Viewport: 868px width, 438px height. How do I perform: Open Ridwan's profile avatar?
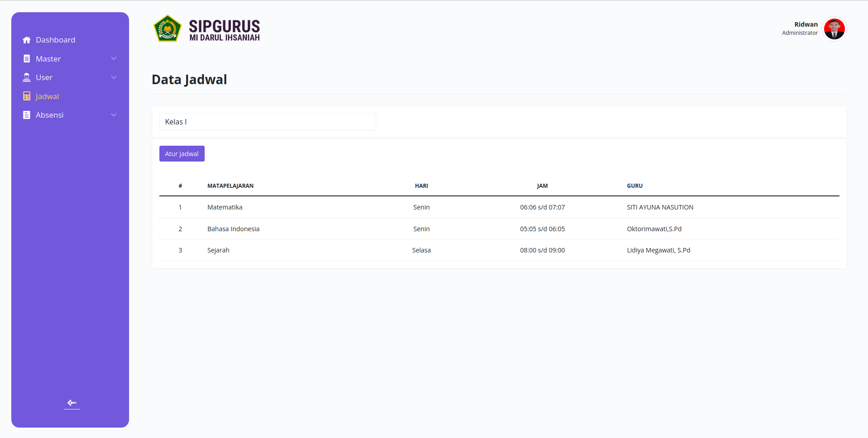[x=834, y=29]
